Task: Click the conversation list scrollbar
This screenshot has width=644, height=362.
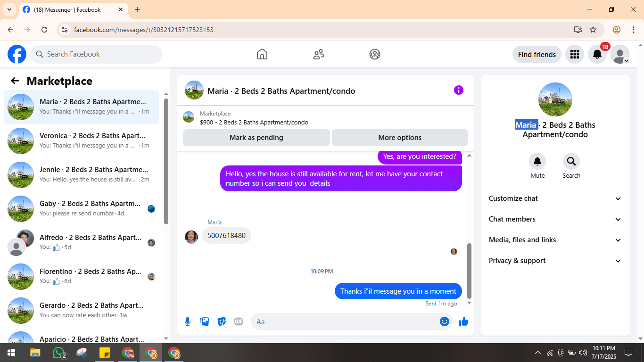Action: tap(166, 160)
